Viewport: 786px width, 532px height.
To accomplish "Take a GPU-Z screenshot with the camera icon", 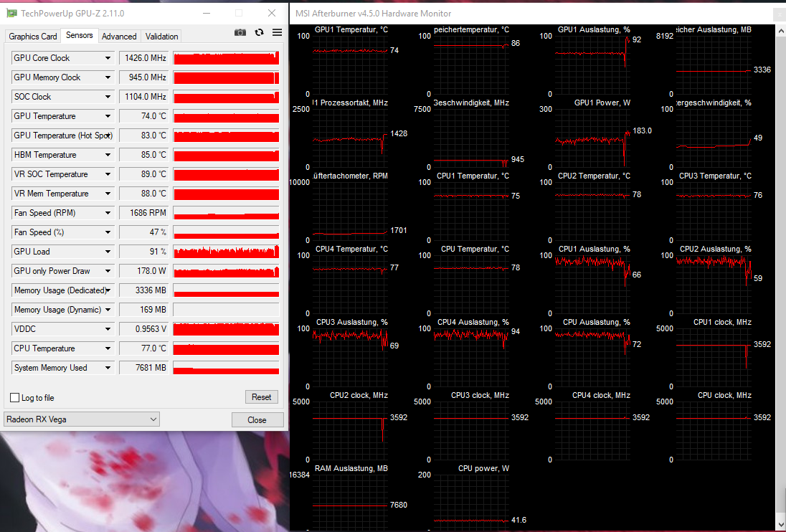I will coord(240,32).
